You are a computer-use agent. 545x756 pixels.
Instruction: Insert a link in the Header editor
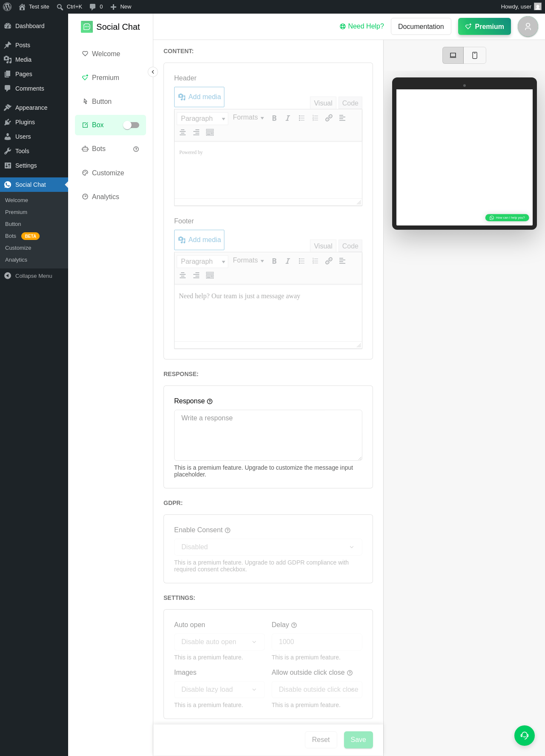(329, 118)
